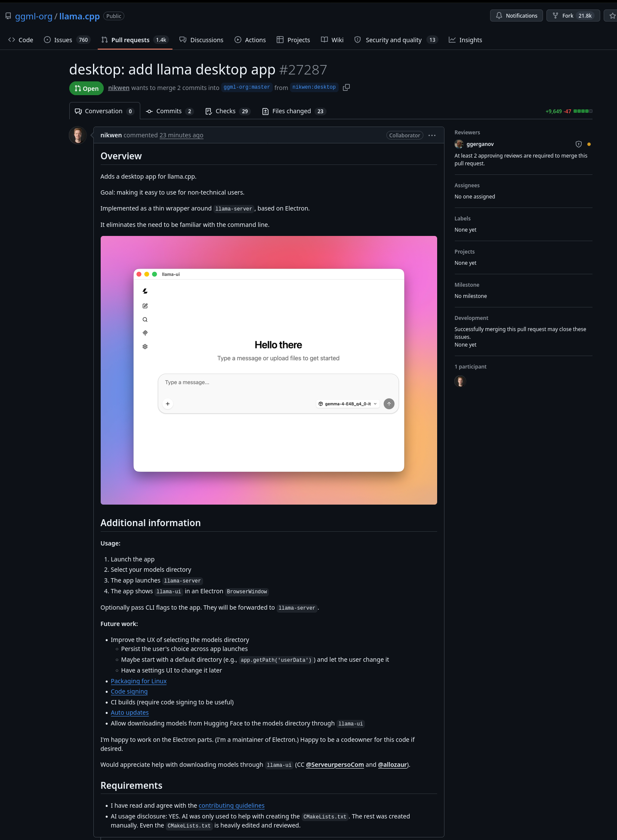Select the Conversation tab
This screenshot has height=840, width=617.
(105, 111)
